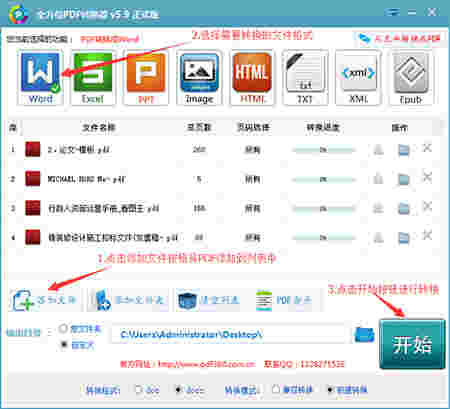Click the progress bar of file row 2
The height and width of the screenshot is (409, 450).
[323, 179]
